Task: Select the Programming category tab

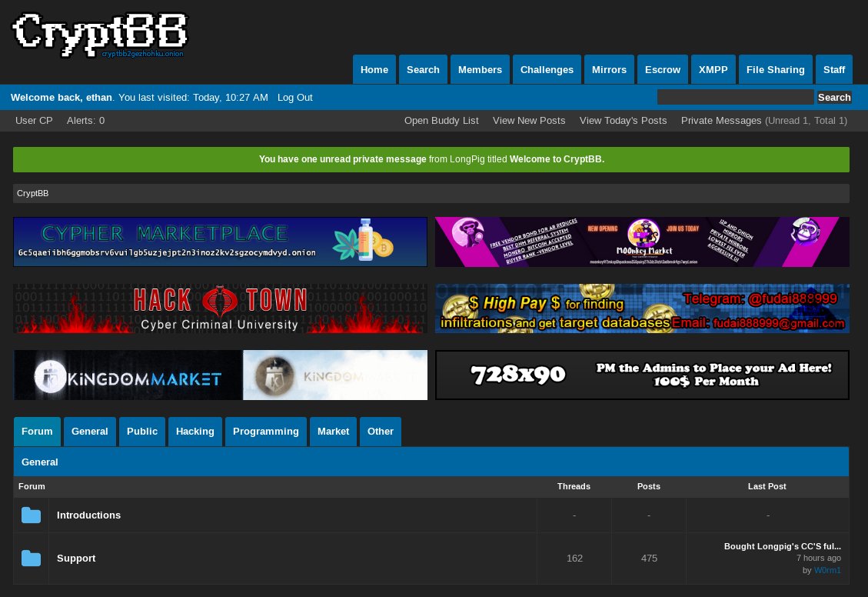Action: click(266, 432)
